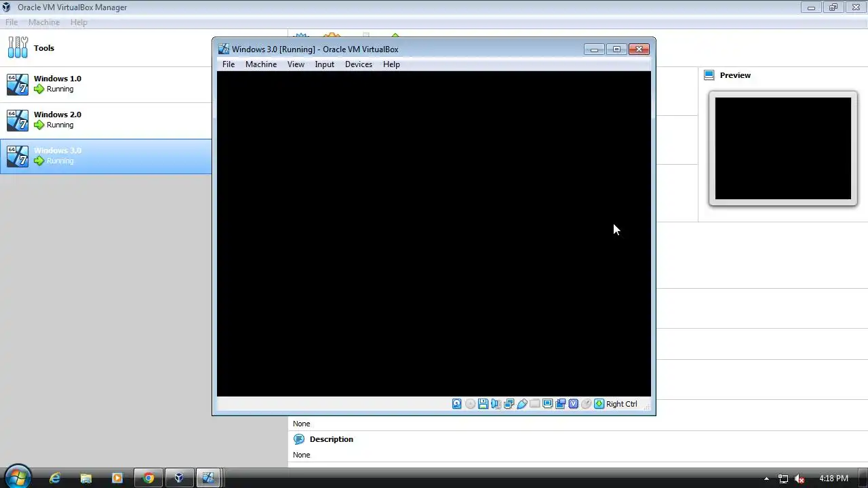Launch Internet Explorer from the taskbar
The width and height of the screenshot is (868, 488).
[x=55, y=478]
